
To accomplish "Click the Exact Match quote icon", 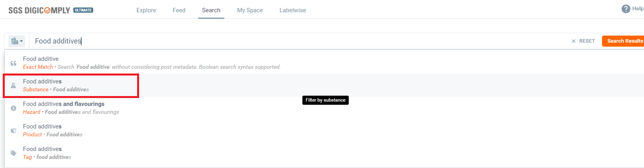I will [x=13, y=63].
